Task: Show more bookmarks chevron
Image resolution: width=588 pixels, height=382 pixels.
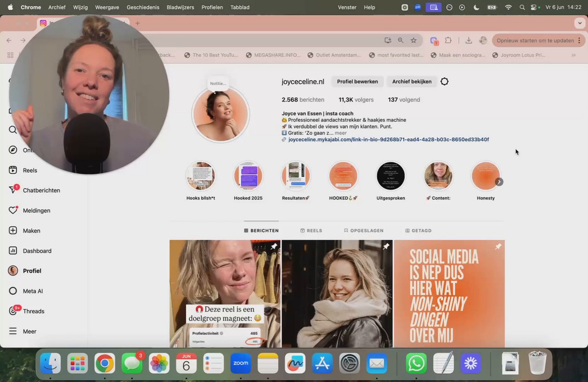Action: [x=573, y=55]
